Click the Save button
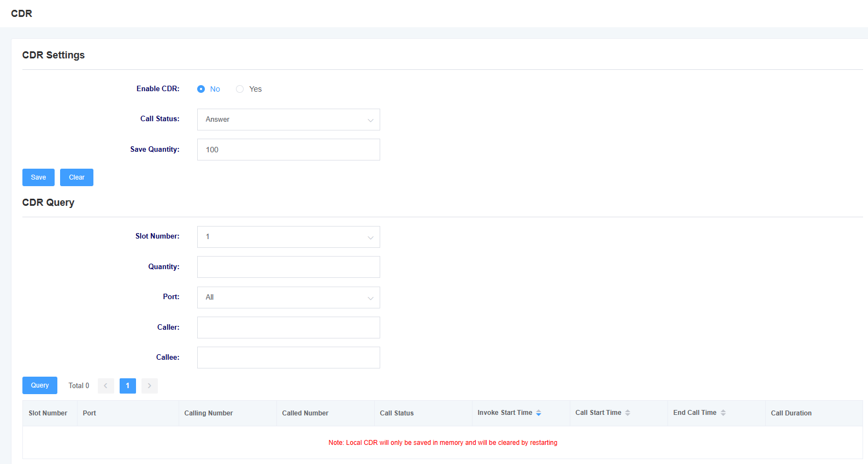This screenshot has height=464, width=868. [38, 177]
